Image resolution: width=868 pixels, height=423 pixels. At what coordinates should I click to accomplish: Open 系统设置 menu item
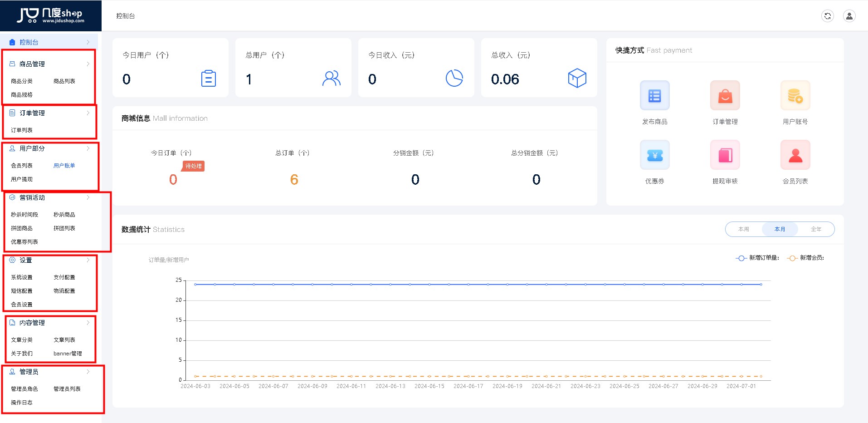[x=22, y=277]
